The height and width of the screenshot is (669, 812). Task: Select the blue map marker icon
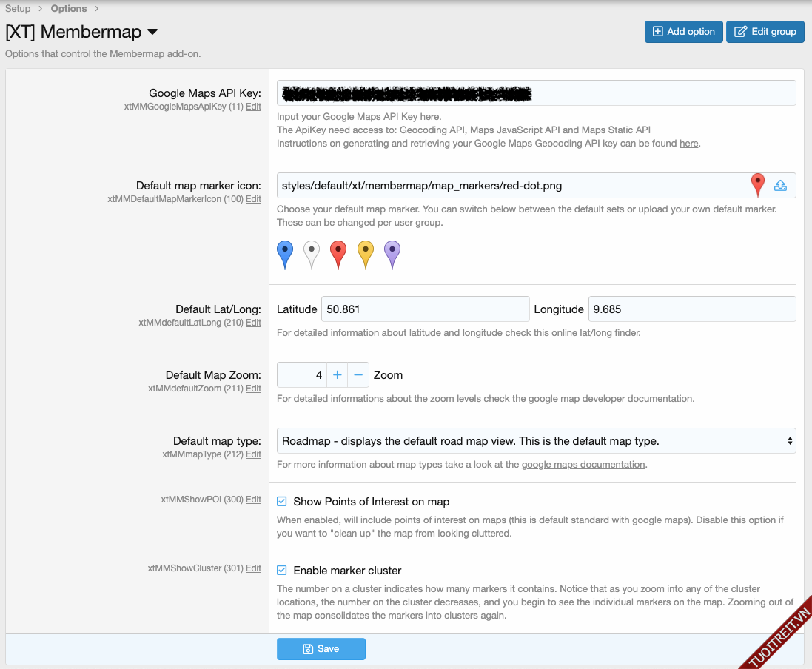[285, 254]
